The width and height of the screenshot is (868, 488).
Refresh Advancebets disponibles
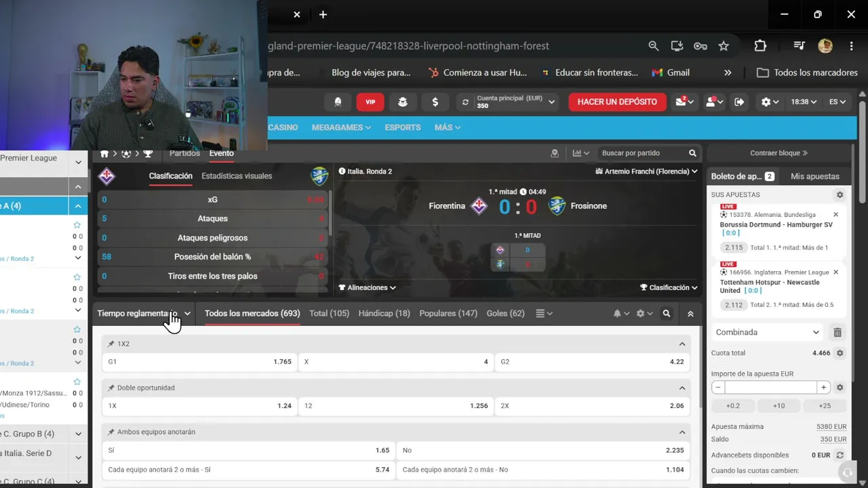tap(840, 455)
